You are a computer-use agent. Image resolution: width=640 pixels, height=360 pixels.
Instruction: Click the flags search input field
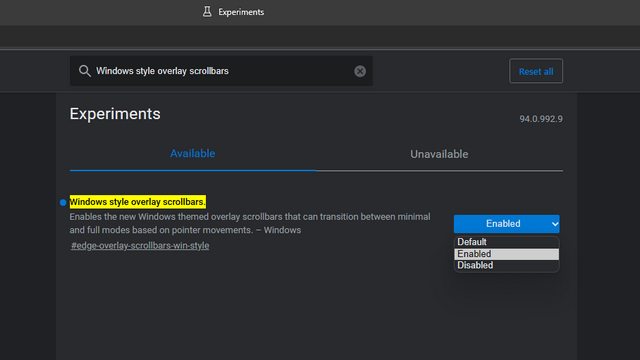(221, 71)
